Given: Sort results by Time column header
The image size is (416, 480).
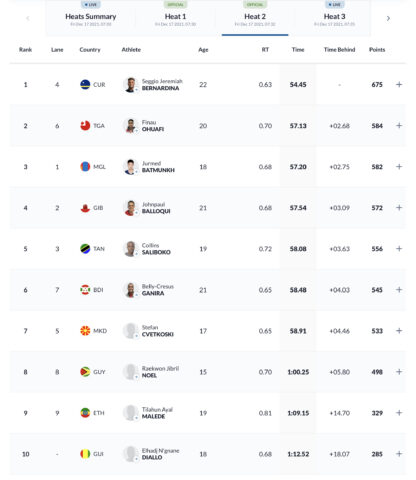Looking at the screenshot, I should coord(298,50).
